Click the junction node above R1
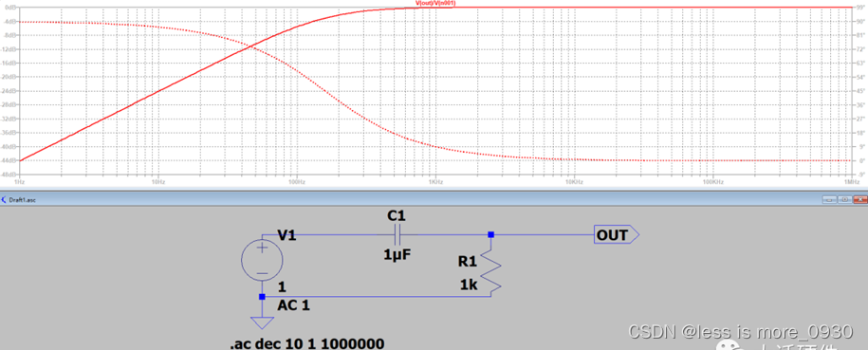Screen dimensions: 868x350 point(490,235)
